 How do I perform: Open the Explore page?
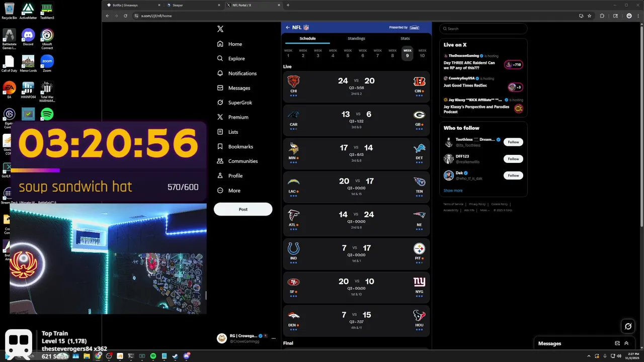point(231,58)
